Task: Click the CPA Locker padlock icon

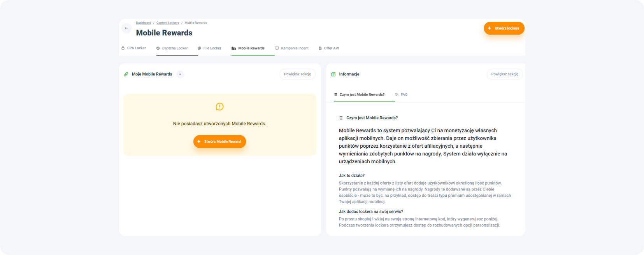Action: [123, 48]
